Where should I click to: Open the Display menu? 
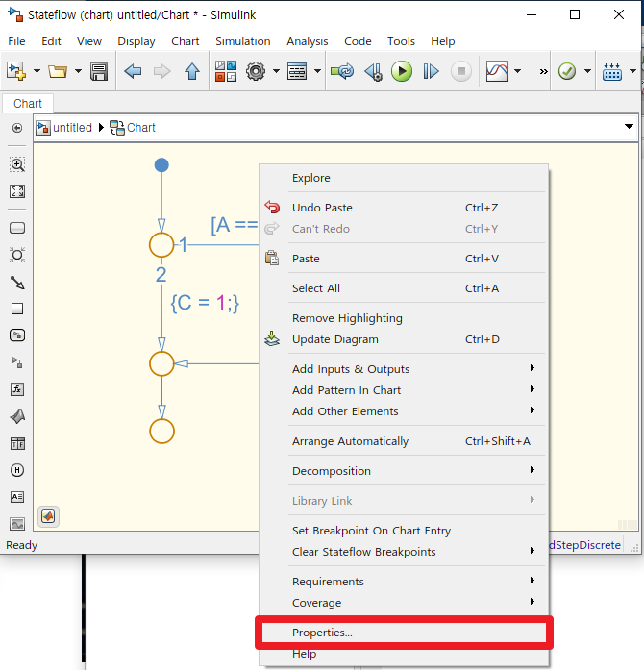(136, 41)
